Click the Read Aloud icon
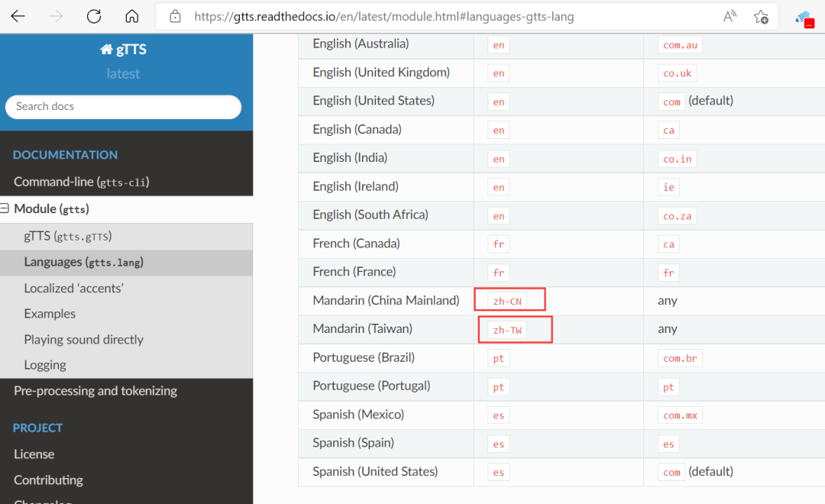This screenshot has height=504, width=825. tap(730, 16)
